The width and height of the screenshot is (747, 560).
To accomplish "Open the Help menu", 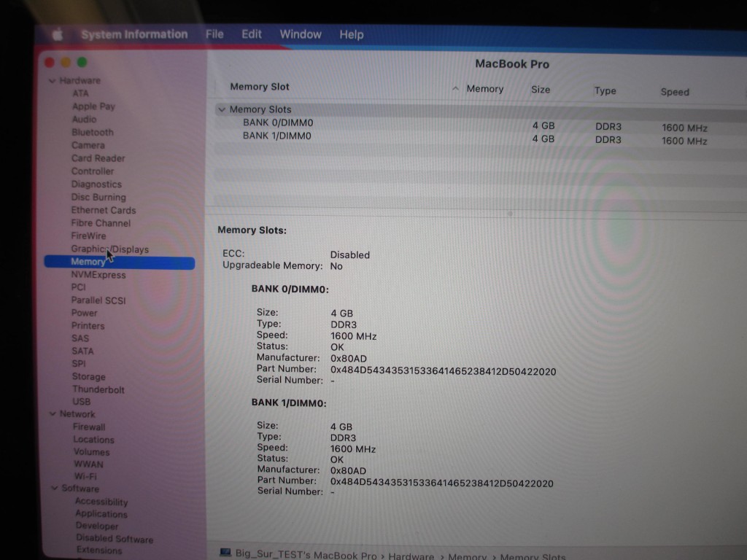I will (x=352, y=35).
